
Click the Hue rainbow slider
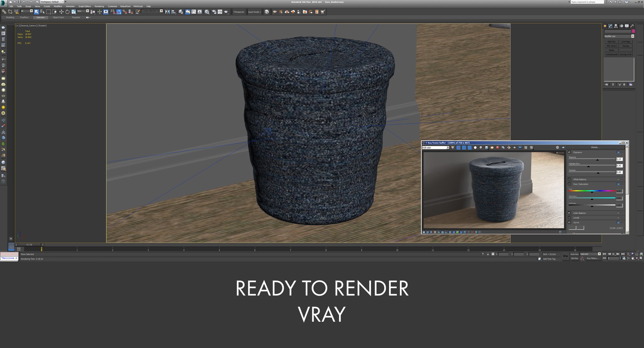592,191
